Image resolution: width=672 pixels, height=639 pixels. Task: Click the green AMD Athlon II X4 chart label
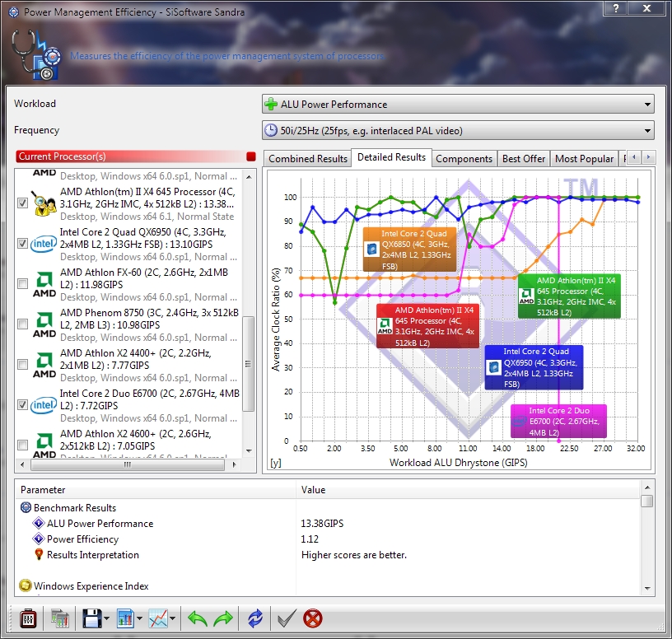pyautogui.click(x=569, y=296)
